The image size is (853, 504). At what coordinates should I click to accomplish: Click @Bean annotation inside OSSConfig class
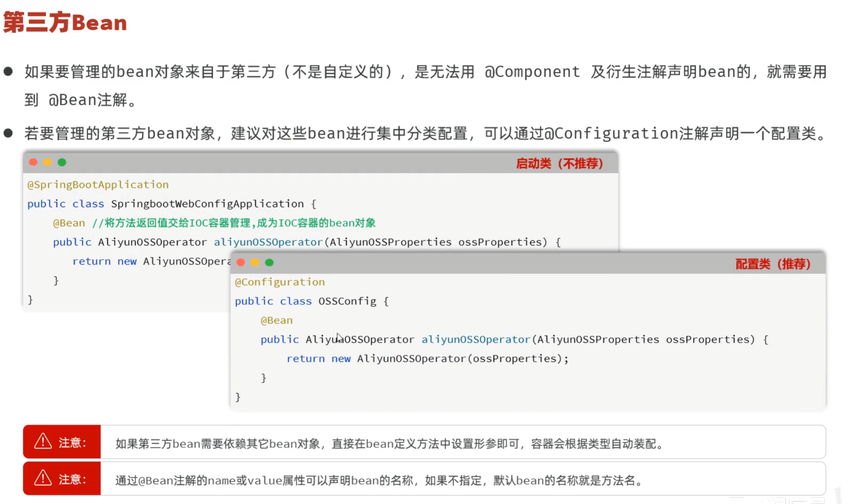(x=276, y=320)
